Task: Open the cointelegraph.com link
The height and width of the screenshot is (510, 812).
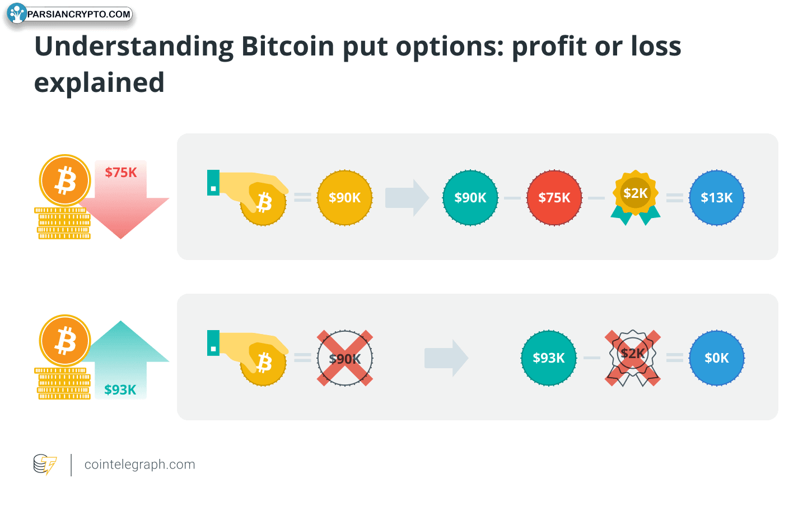Action: [139, 465]
